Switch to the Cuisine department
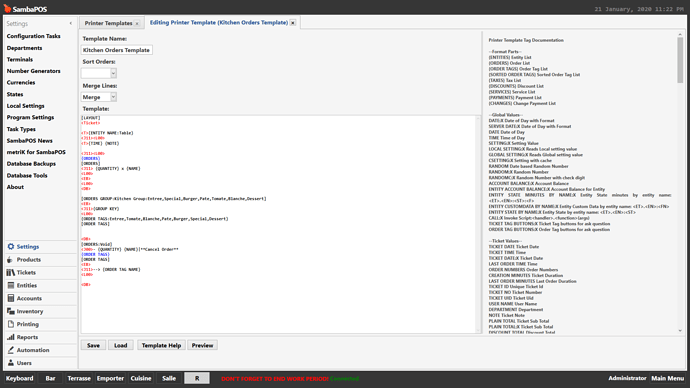Screen dimensions: 690x388 tap(141, 378)
